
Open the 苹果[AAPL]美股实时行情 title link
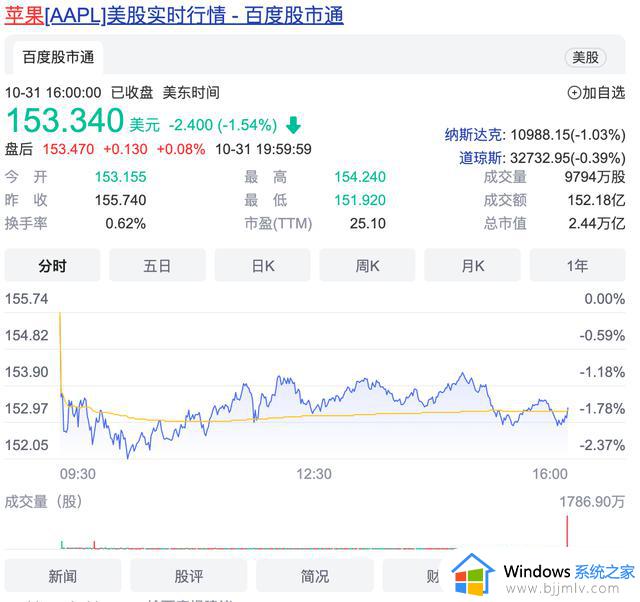(174, 15)
